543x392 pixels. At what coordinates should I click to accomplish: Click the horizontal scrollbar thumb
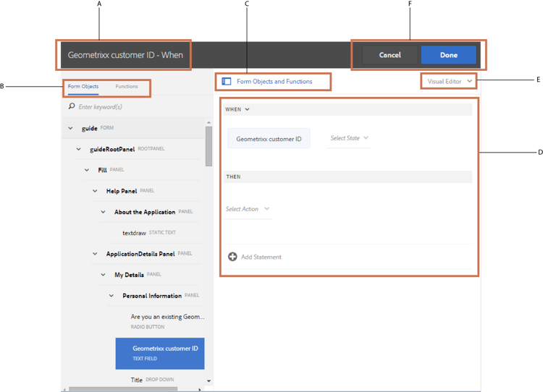pyautogui.click(x=123, y=389)
